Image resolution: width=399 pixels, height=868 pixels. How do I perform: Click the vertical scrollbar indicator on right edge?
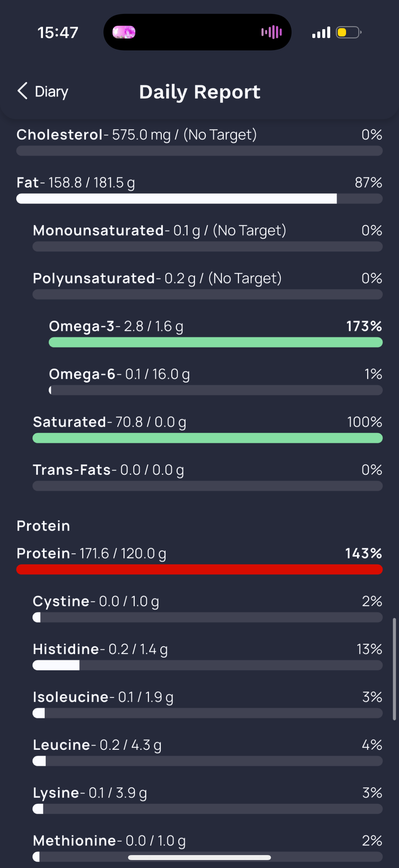[394, 669]
